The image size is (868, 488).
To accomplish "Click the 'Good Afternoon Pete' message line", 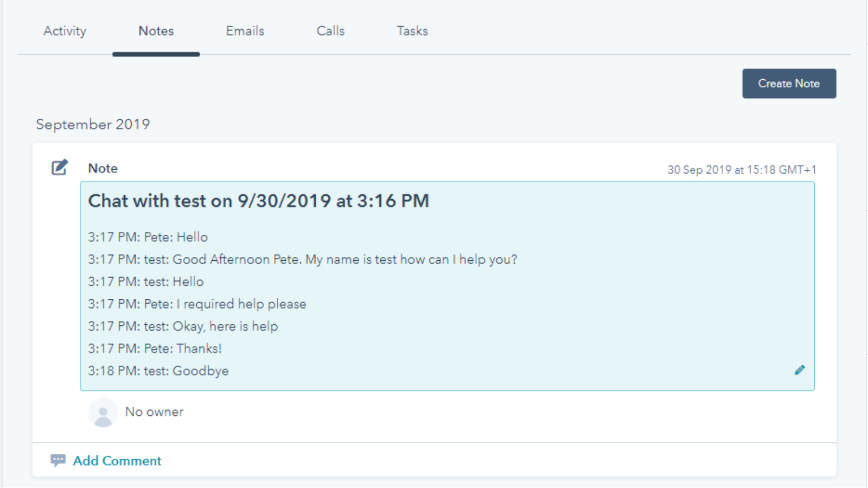I will (x=302, y=260).
